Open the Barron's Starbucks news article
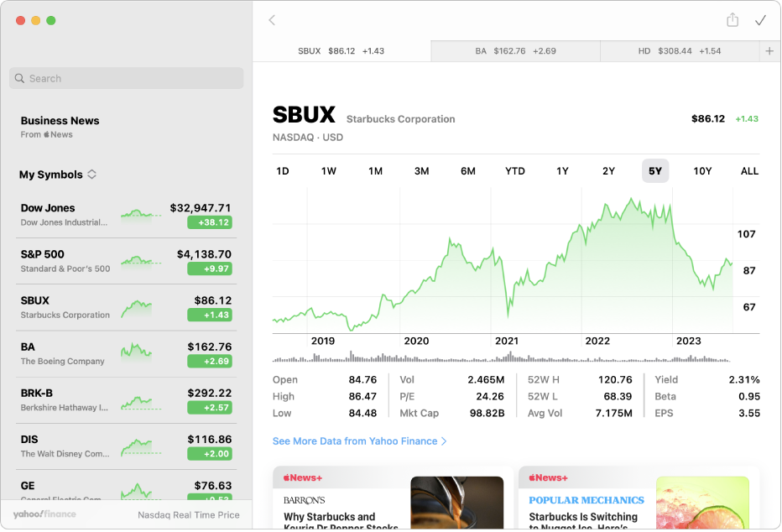 tap(393, 498)
